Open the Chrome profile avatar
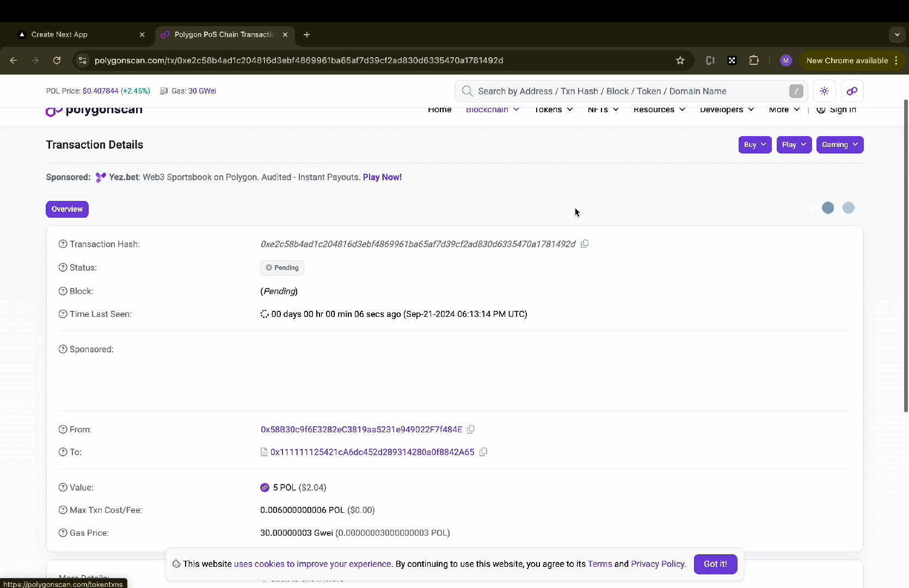This screenshot has width=909, height=588. (785, 60)
